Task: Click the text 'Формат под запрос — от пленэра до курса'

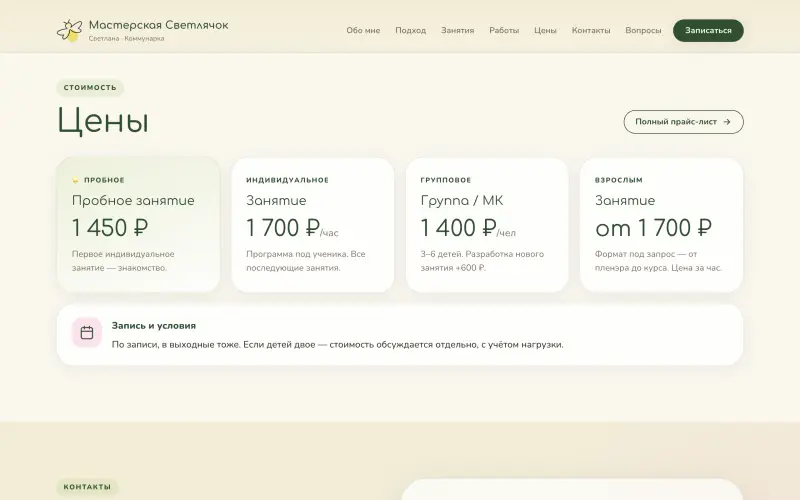Action: pyautogui.click(x=645, y=261)
